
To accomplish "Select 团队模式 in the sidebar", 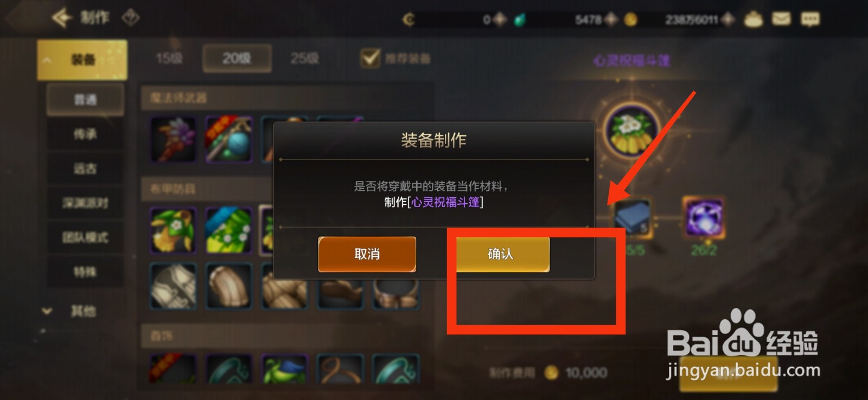I will point(85,237).
